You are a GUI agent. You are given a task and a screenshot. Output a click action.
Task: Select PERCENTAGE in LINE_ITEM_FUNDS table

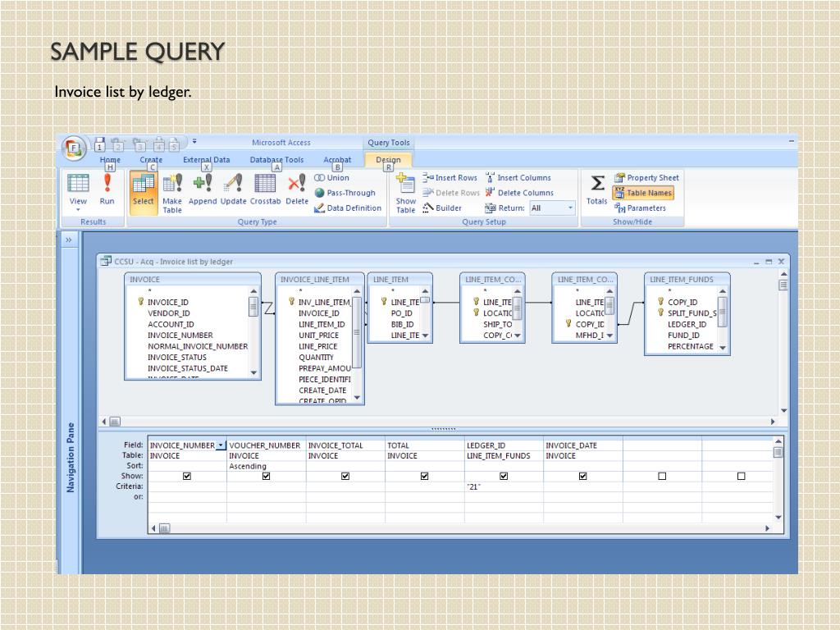(691, 347)
